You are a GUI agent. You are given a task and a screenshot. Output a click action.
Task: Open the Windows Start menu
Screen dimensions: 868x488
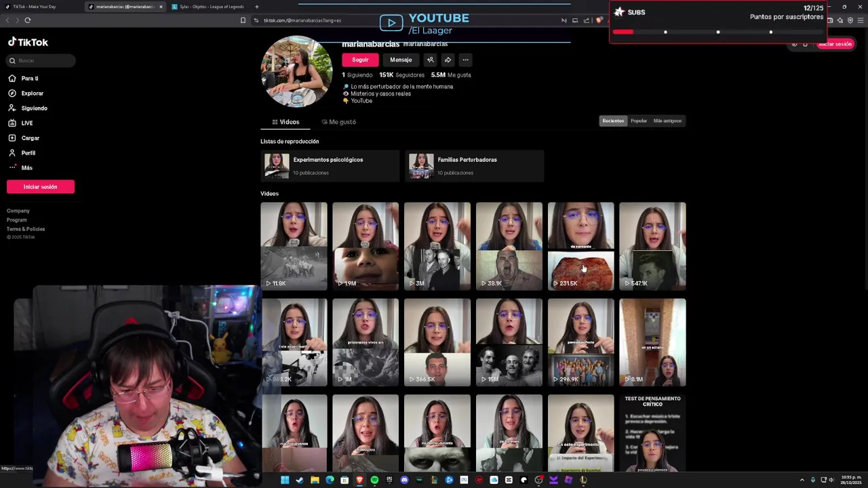285,480
